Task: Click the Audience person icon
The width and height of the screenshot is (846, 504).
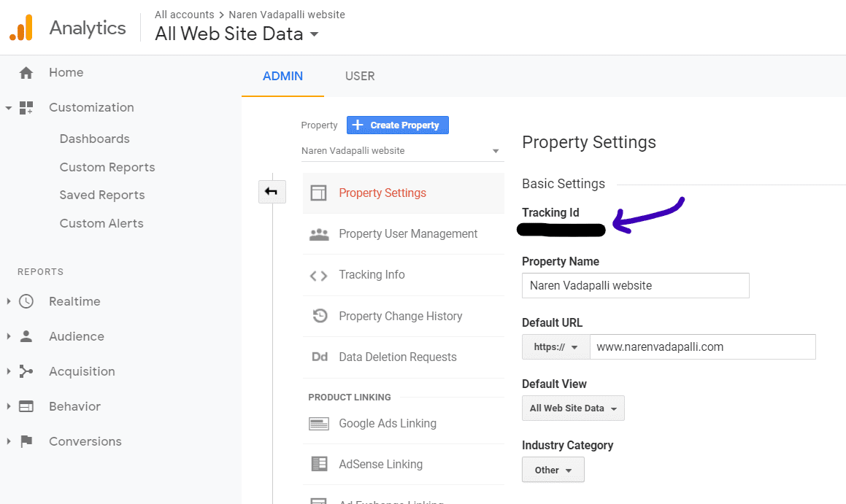Action: tap(26, 336)
